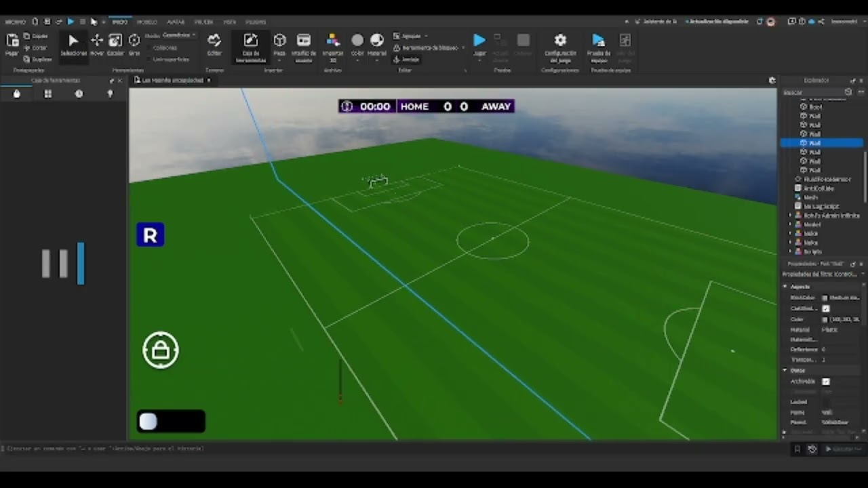This screenshot has height=488, width=868.
Task: Open the Pieza part dropdown
Action: (x=279, y=60)
